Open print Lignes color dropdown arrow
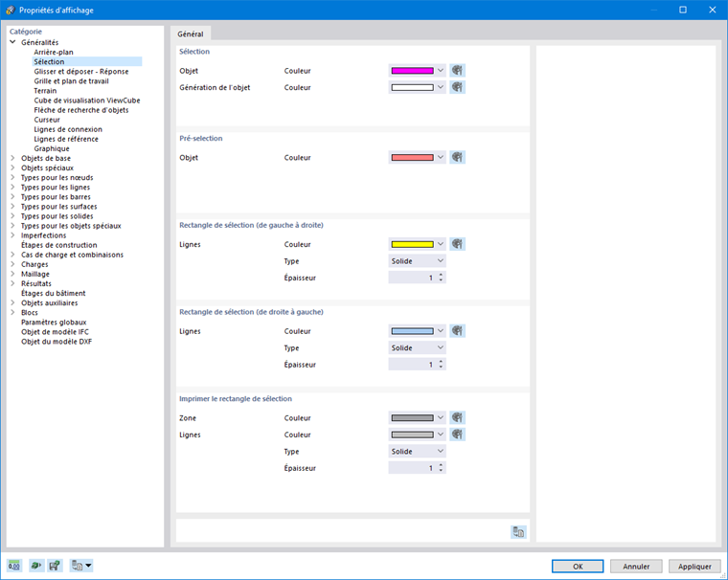728x580 pixels. point(440,435)
